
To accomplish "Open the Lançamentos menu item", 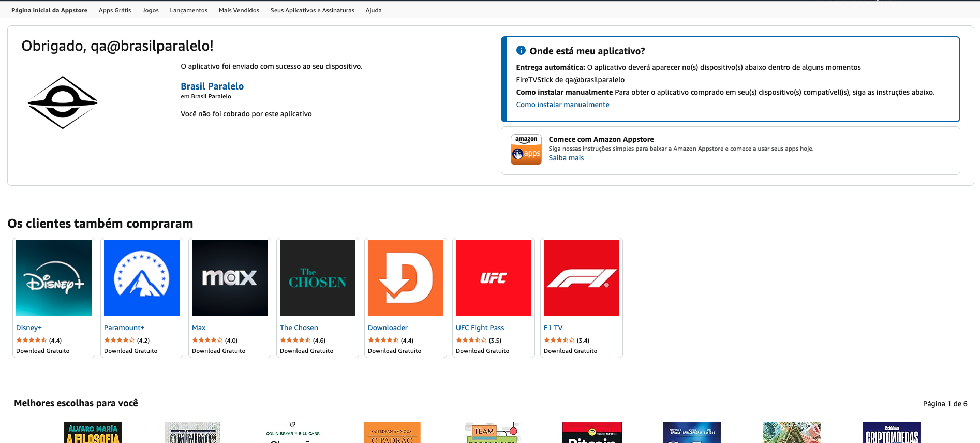I will [x=188, y=10].
